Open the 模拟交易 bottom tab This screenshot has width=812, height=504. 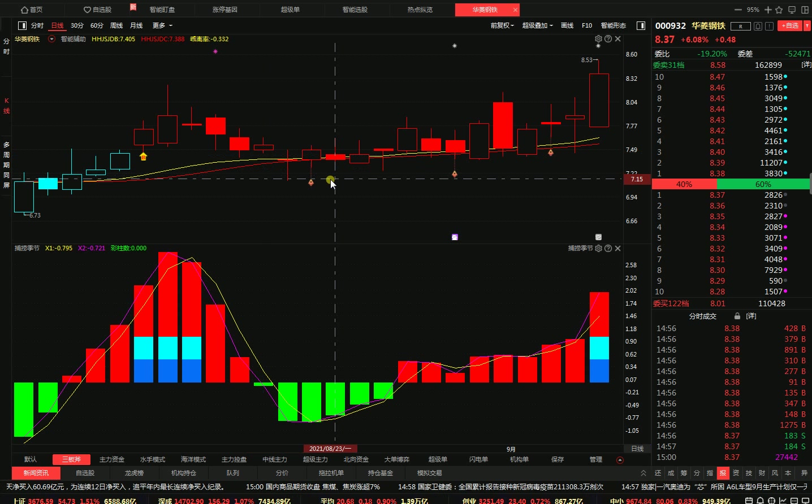pyautogui.click(x=430, y=473)
